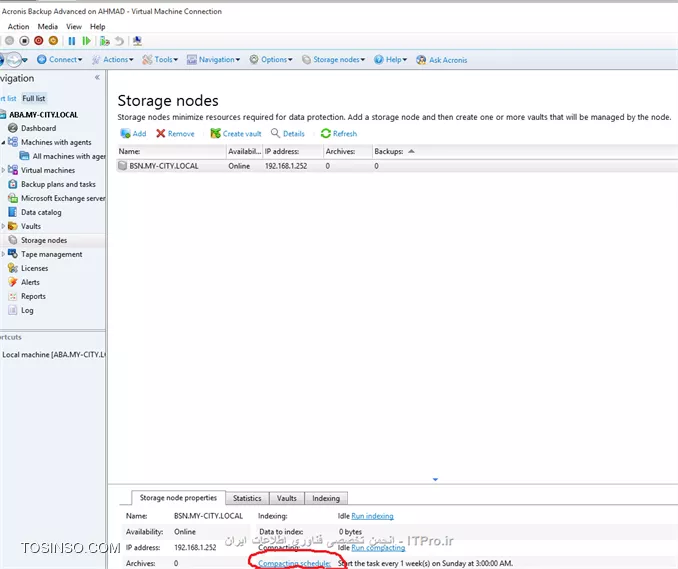678x569 pixels.
Task: Select the BSN.MY-CITY.LOCAL storage node row
Action: point(397,166)
